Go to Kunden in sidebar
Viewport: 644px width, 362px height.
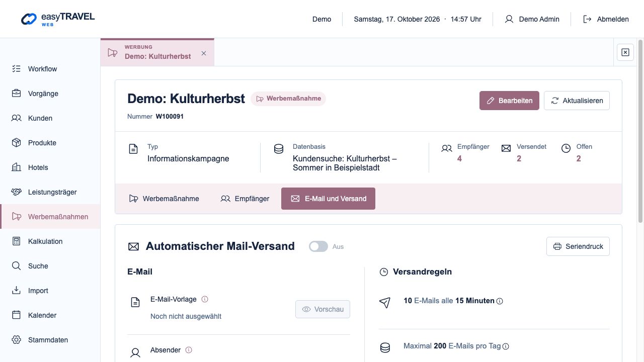point(50,118)
